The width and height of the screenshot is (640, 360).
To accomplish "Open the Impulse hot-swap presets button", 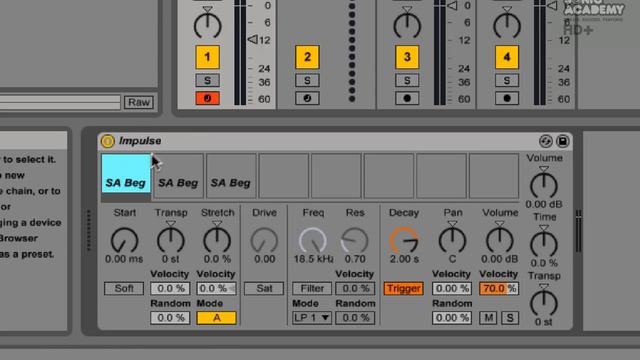I will point(546,141).
